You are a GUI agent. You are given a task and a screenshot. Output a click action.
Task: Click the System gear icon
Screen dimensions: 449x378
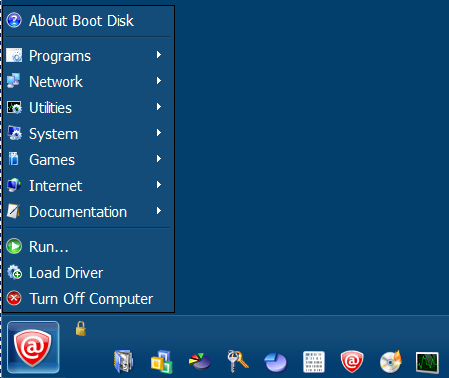click(15, 133)
